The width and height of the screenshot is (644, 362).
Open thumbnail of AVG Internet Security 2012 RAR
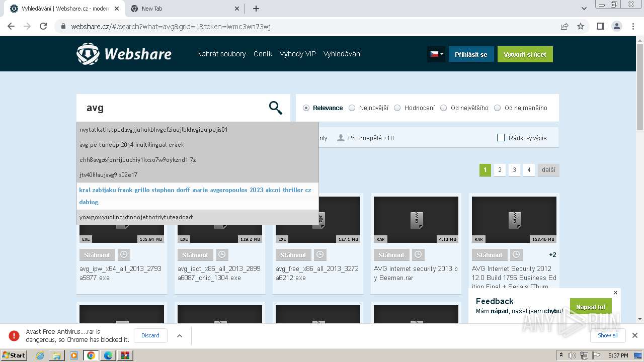pyautogui.click(x=514, y=220)
